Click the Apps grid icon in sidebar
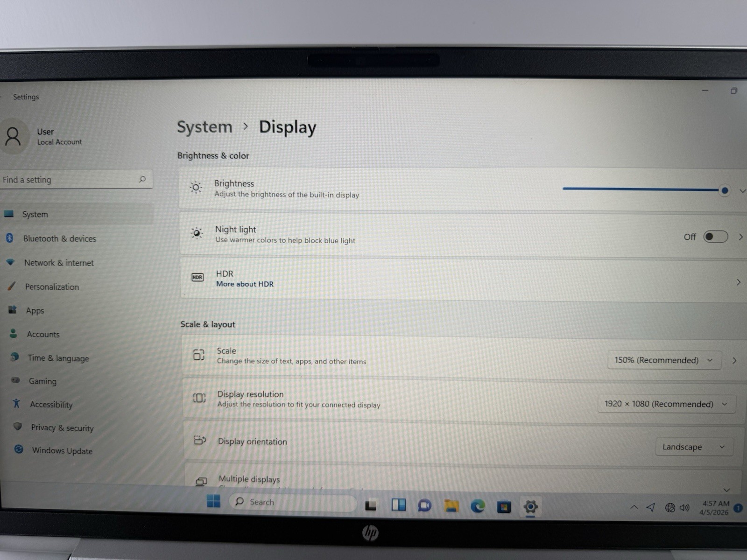 [x=13, y=309]
